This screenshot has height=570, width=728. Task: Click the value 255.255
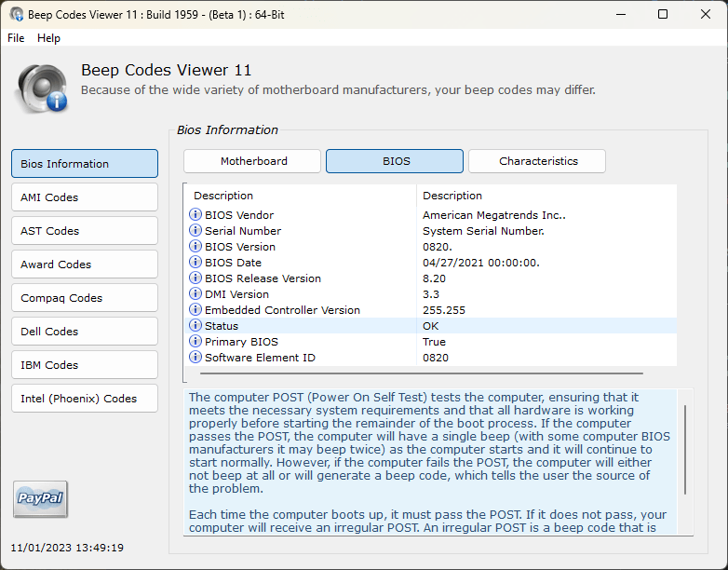(444, 310)
